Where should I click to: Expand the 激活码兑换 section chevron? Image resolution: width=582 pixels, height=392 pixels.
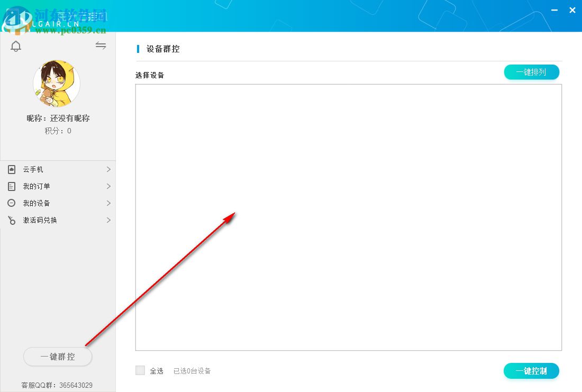pyautogui.click(x=108, y=220)
